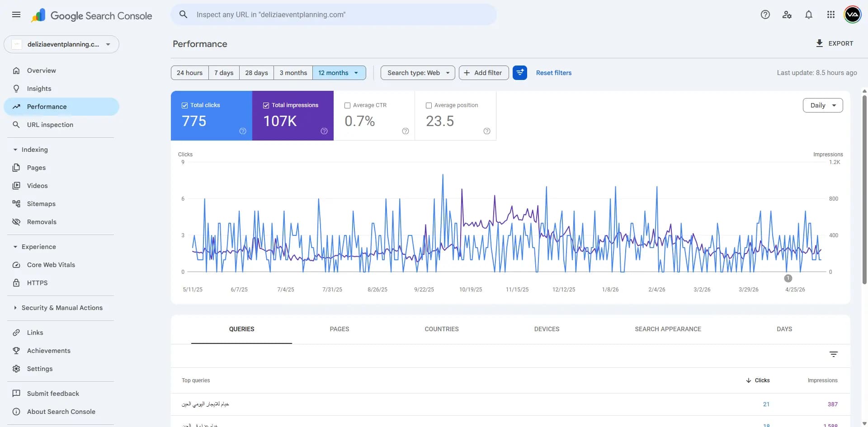Sort by the Clicks column header
The width and height of the screenshot is (868, 427).
coord(758,380)
